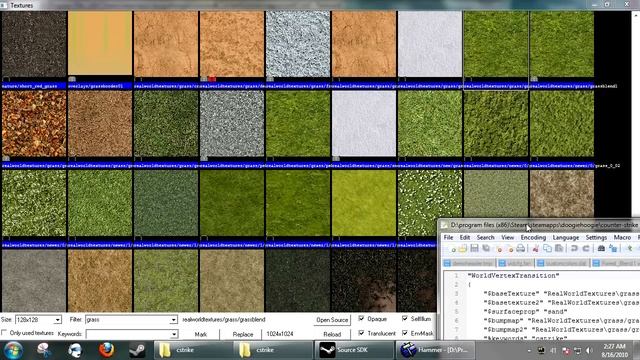Click the Redo arrow icon in Notepad++

tap(586, 248)
